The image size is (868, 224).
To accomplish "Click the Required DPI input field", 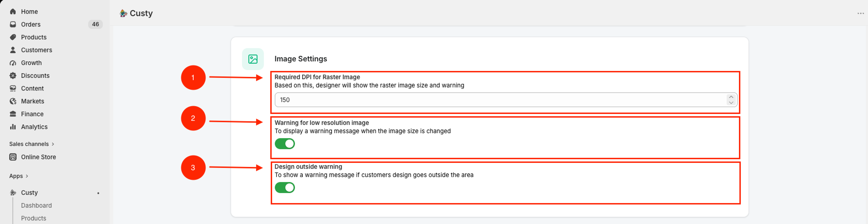I will pyautogui.click(x=505, y=100).
